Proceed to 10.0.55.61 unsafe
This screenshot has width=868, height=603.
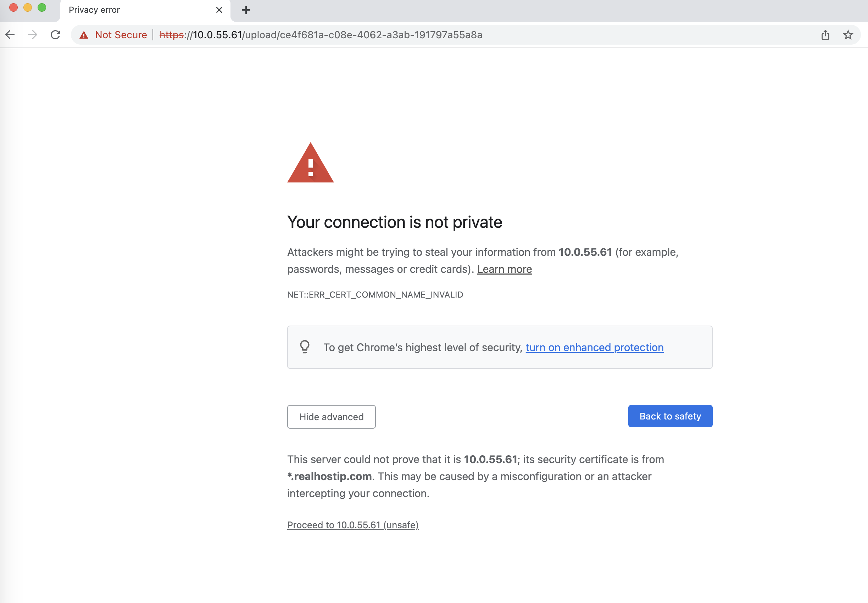353,525
